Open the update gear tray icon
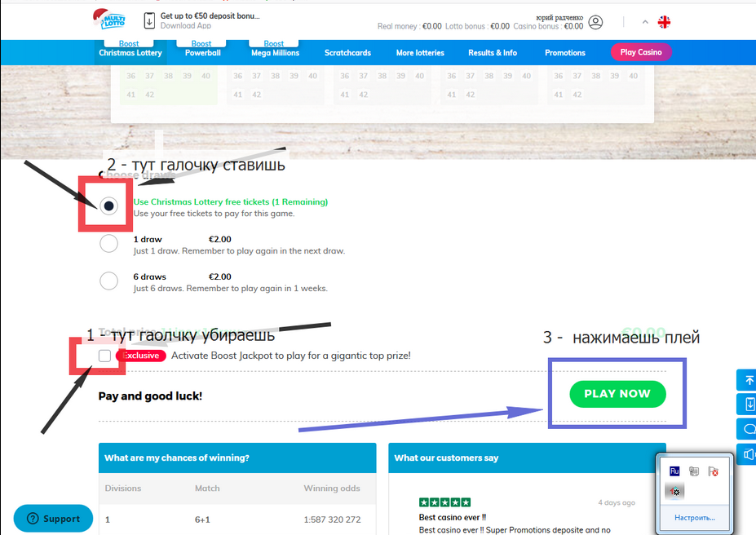The image size is (756, 535). (674, 491)
